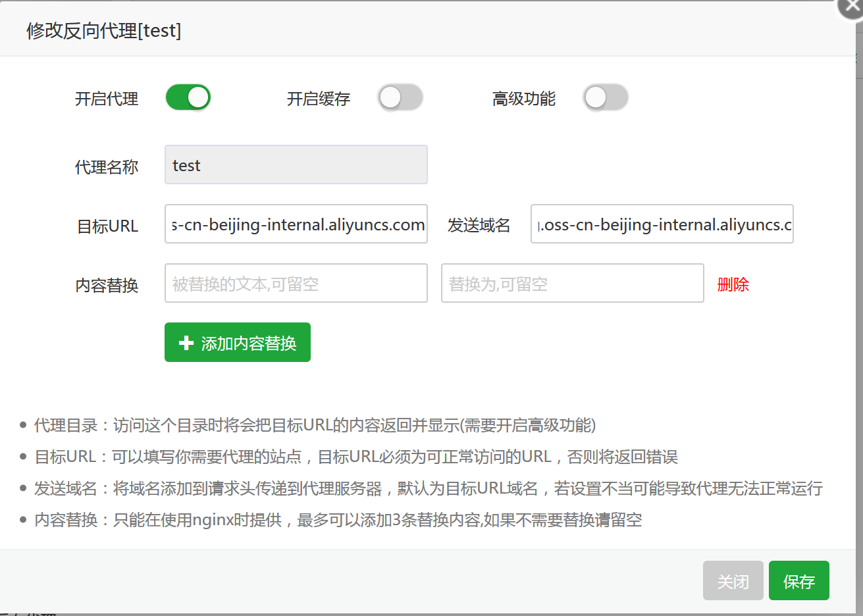
Task: Click the 开启代理 label text
Action: coord(107,99)
